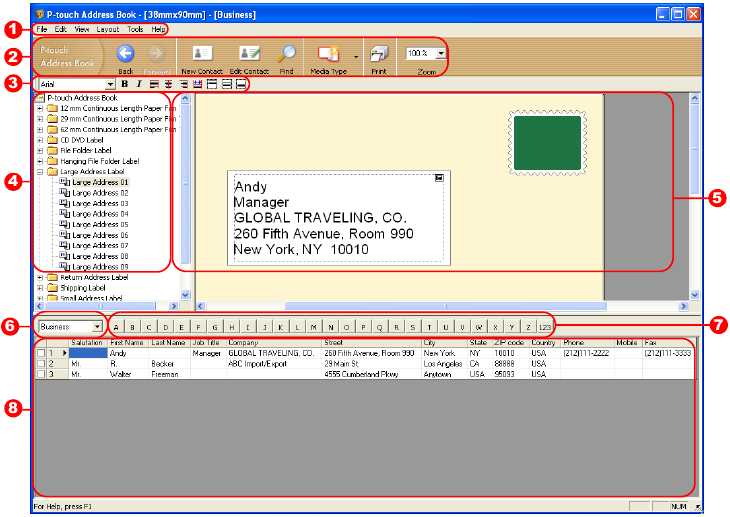Expand File Folder Label folder
Viewport: 730px width, 517px height.
click(40, 150)
